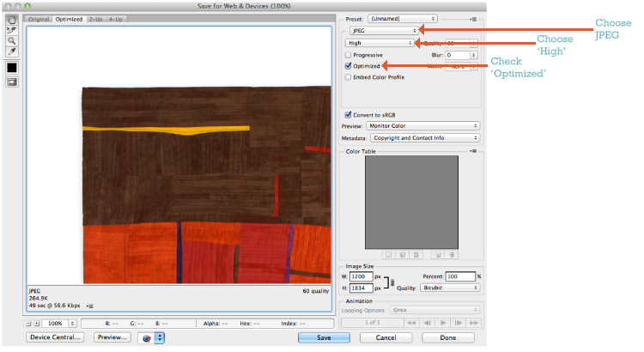Open the download speed menu icon
Viewport: 644px width, 352px height.
tap(90, 306)
